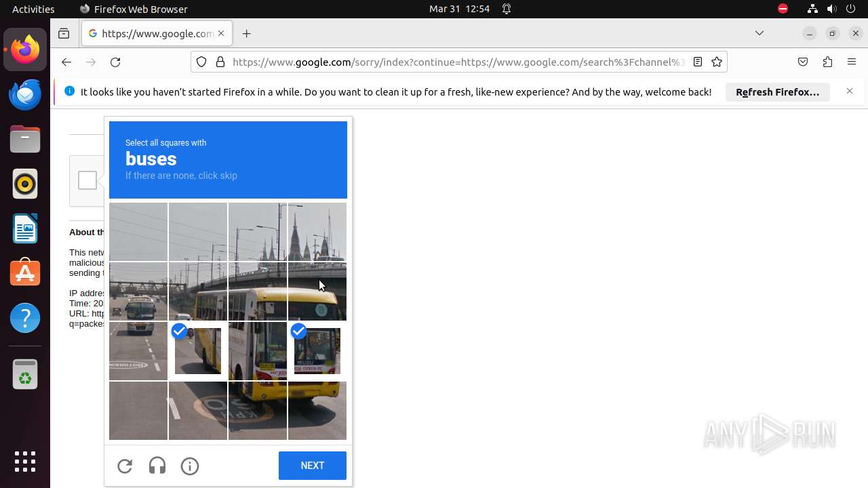The width and height of the screenshot is (868, 488).
Task: Deselect the checked bus-rear tile
Action: coord(198,351)
